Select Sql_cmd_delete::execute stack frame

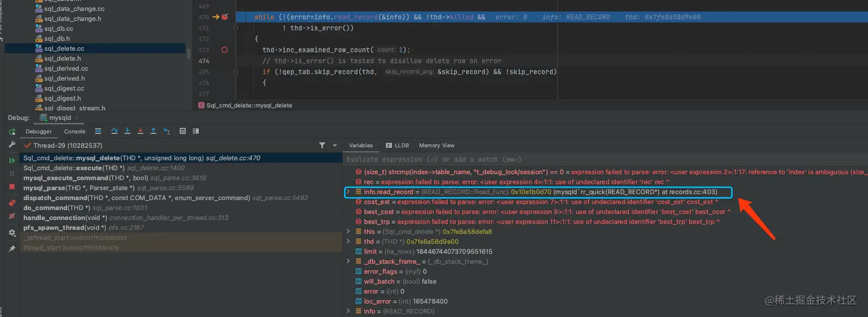coord(180,168)
